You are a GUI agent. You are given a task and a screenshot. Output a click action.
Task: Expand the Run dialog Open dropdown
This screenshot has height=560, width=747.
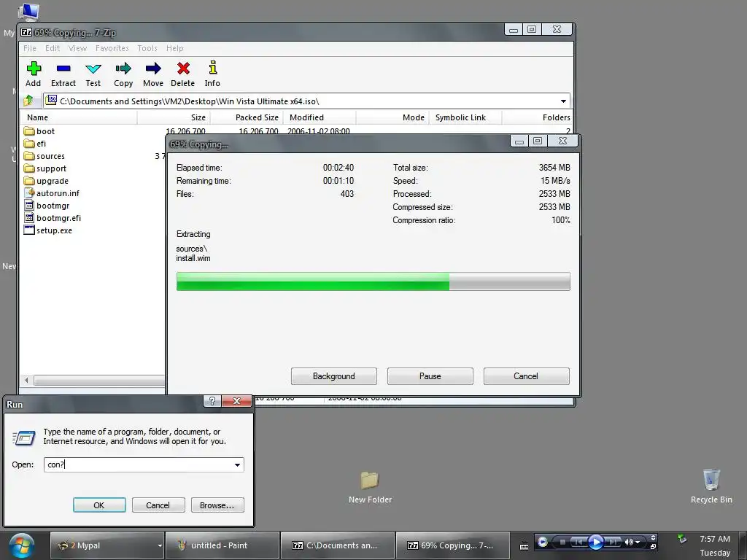[237, 464]
